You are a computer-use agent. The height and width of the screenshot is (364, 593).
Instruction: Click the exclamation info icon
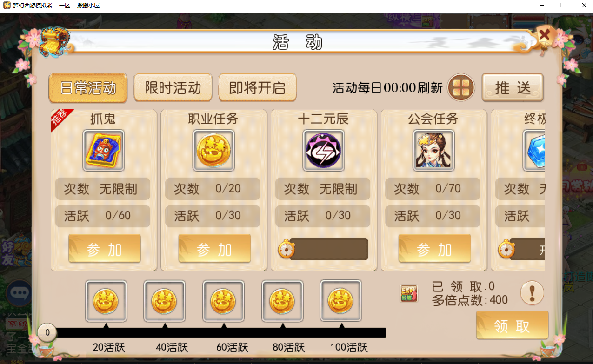pyautogui.click(x=532, y=293)
